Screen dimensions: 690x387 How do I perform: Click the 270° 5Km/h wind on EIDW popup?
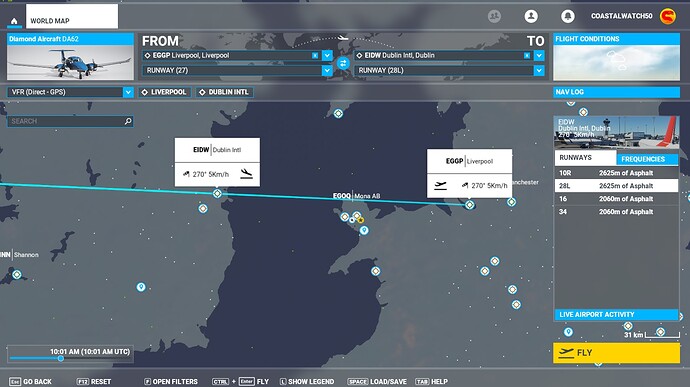tap(206, 174)
